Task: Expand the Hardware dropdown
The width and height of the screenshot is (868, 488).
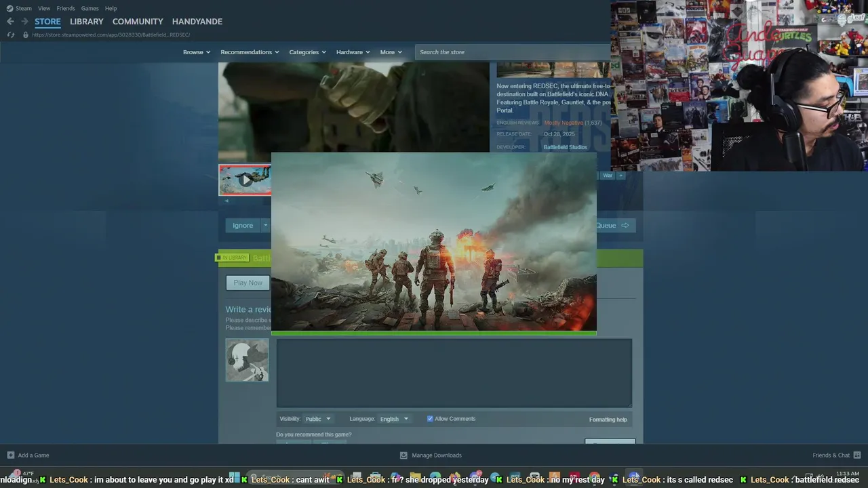Action: point(353,52)
